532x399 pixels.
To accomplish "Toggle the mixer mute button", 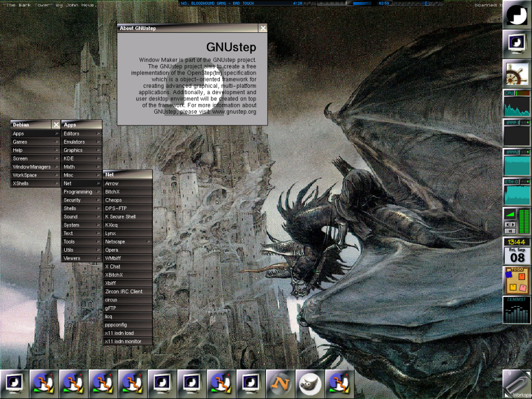I will tap(510, 231).
